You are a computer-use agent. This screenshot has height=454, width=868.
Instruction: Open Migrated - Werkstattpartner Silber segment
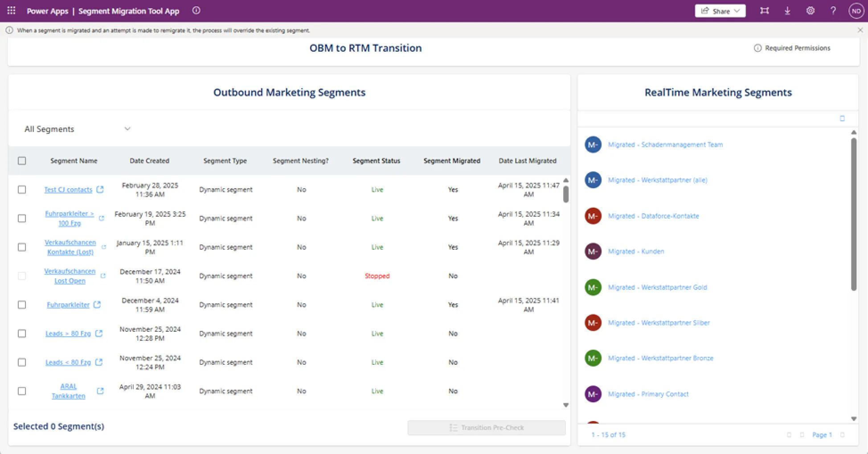coord(659,323)
